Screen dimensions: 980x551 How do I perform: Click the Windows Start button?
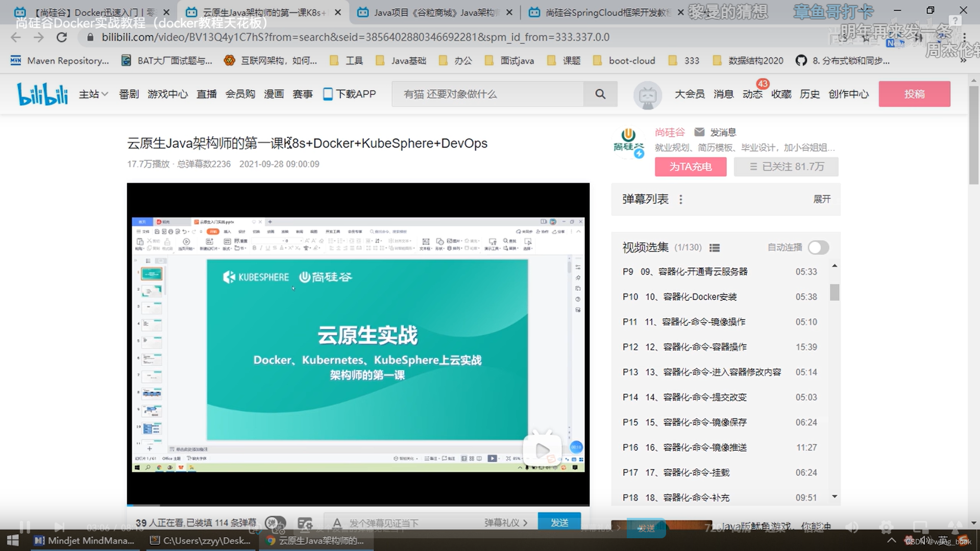(13, 540)
